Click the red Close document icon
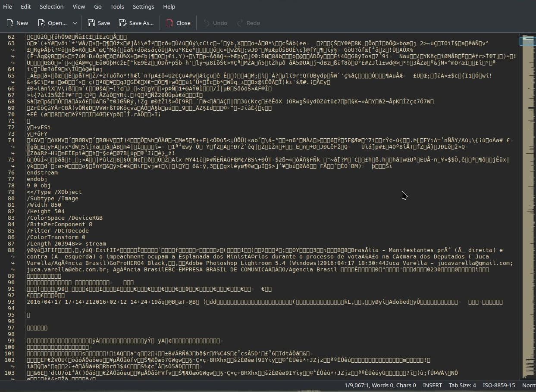Screen dimensions: 536x392 pyautogui.click(x=170, y=23)
